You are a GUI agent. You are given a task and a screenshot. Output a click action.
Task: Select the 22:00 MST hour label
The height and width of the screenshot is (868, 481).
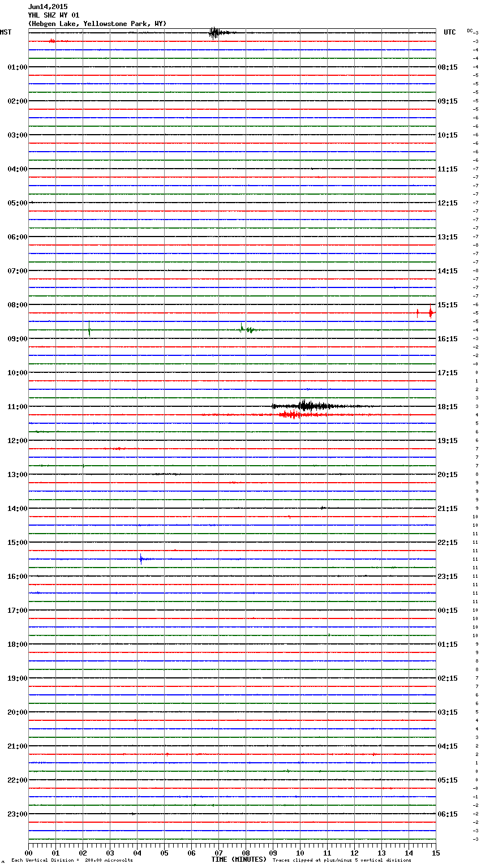pos(18,780)
